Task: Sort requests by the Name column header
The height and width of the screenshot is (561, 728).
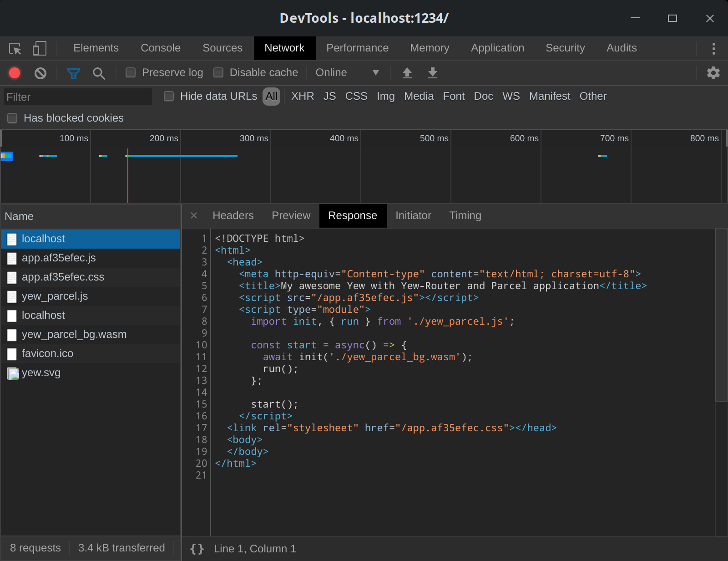Action: point(91,216)
